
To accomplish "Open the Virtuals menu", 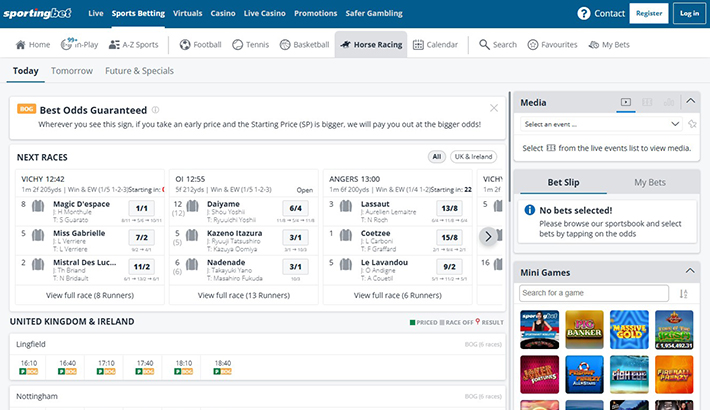I will pos(187,14).
